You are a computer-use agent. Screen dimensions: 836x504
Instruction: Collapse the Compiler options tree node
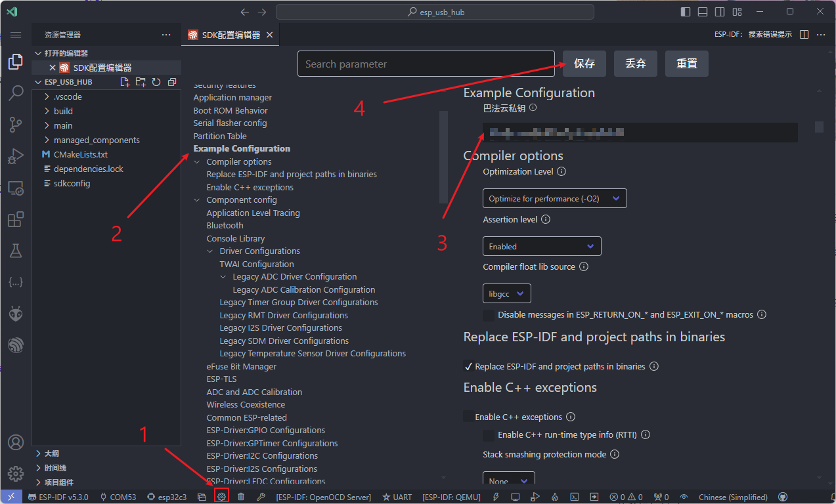[x=197, y=161]
